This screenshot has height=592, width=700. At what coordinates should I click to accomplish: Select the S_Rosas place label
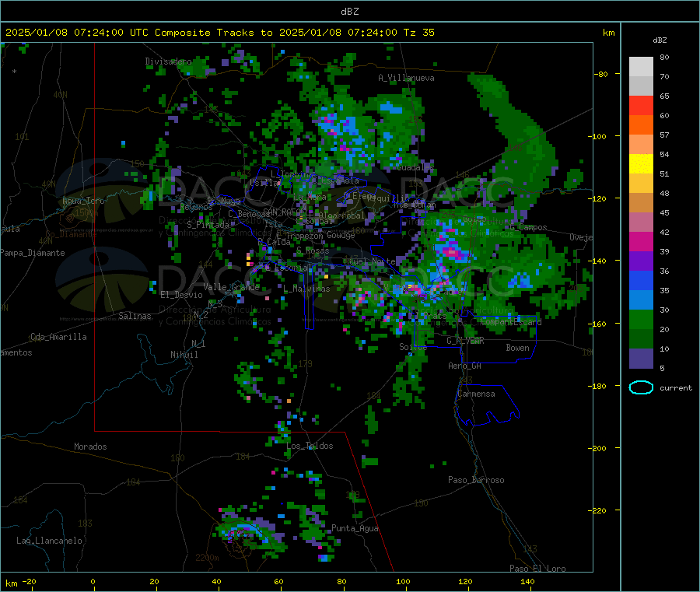pyautogui.click(x=313, y=250)
